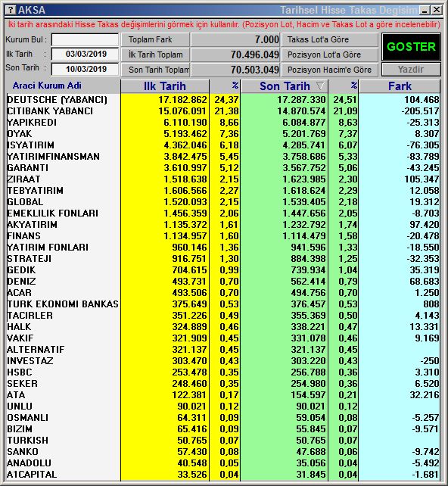
Task: Click the Son Tarih value 17.287.330
Action: tap(301, 99)
